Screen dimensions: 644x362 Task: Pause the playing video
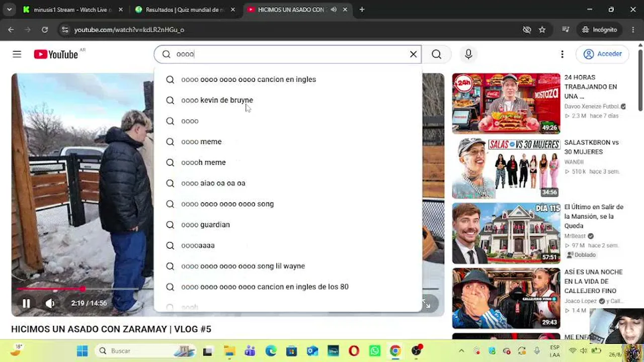coord(26,303)
